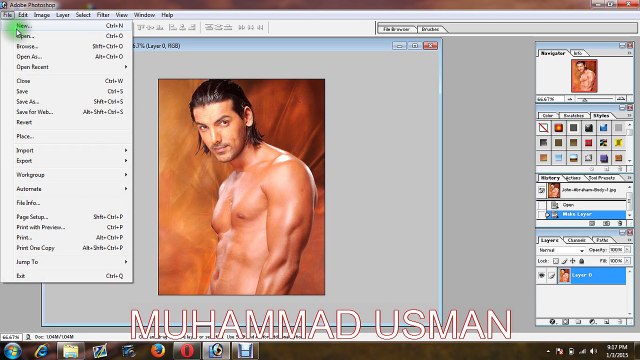The width and height of the screenshot is (640, 360).
Task: Open the Normal blend mode dropdown
Action: click(561, 250)
